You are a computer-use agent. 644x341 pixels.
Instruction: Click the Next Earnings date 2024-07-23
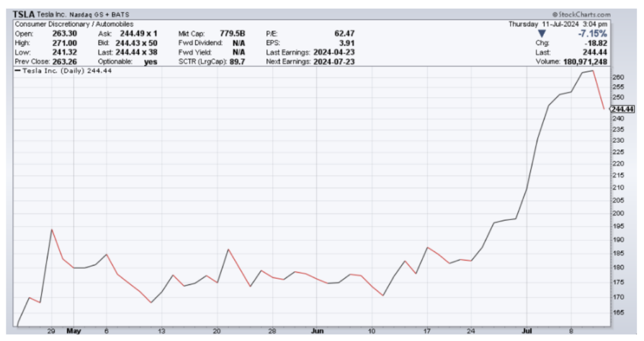pos(334,62)
